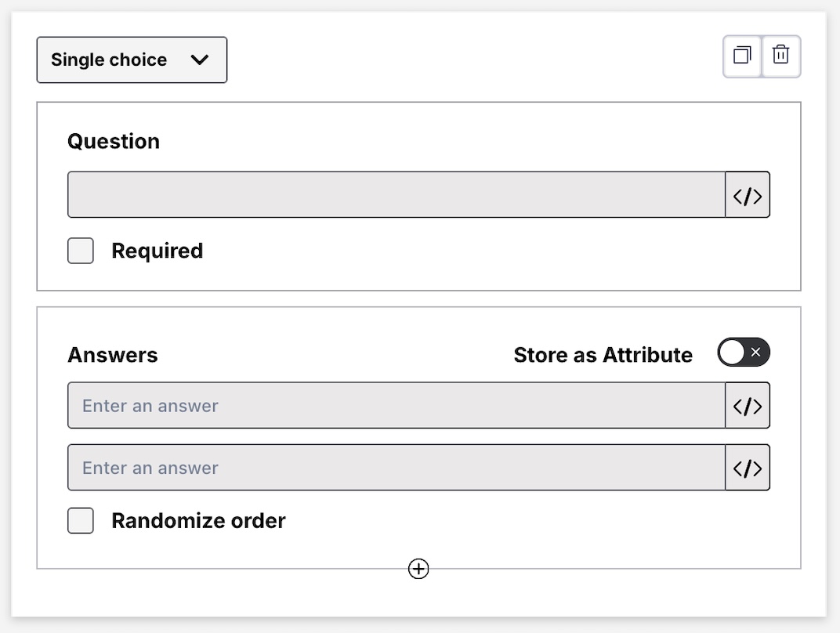Image resolution: width=840 pixels, height=633 pixels.
Task: Duplicate this question with the copy icon
Action: click(x=742, y=56)
